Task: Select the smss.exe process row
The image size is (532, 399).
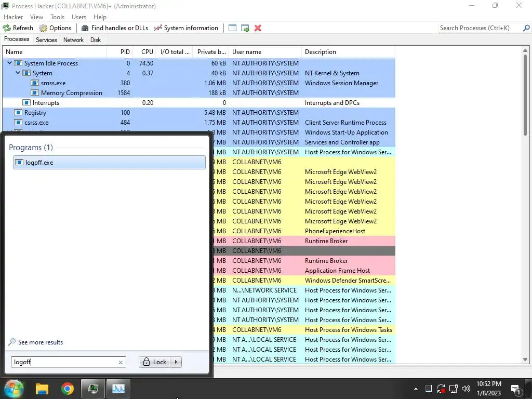Action: pos(199,83)
